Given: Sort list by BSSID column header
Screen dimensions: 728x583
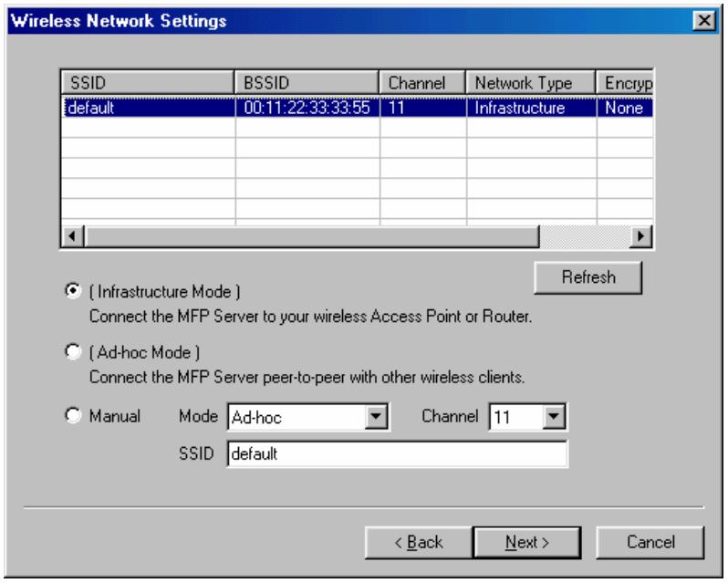Looking at the screenshot, I should [x=307, y=83].
